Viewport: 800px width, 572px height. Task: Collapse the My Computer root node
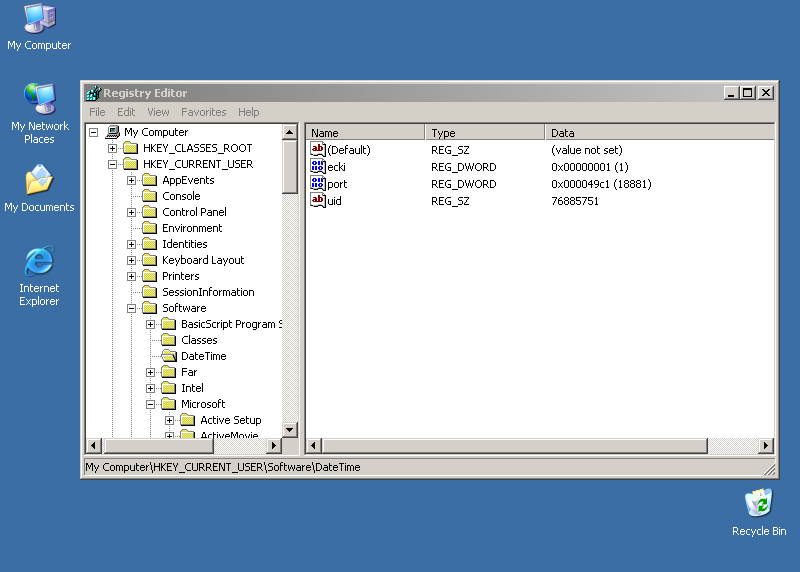tap(94, 133)
